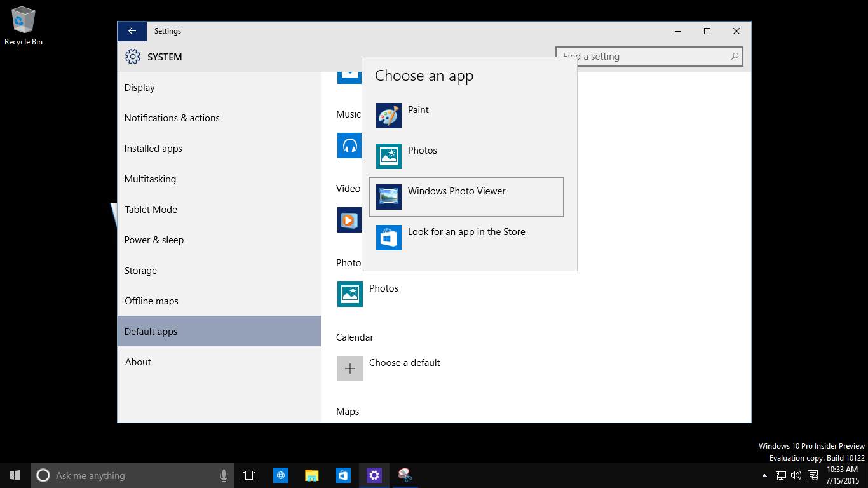868x488 pixels.
Task: Click the plus icon under Calendar
Action: [350, 369]
